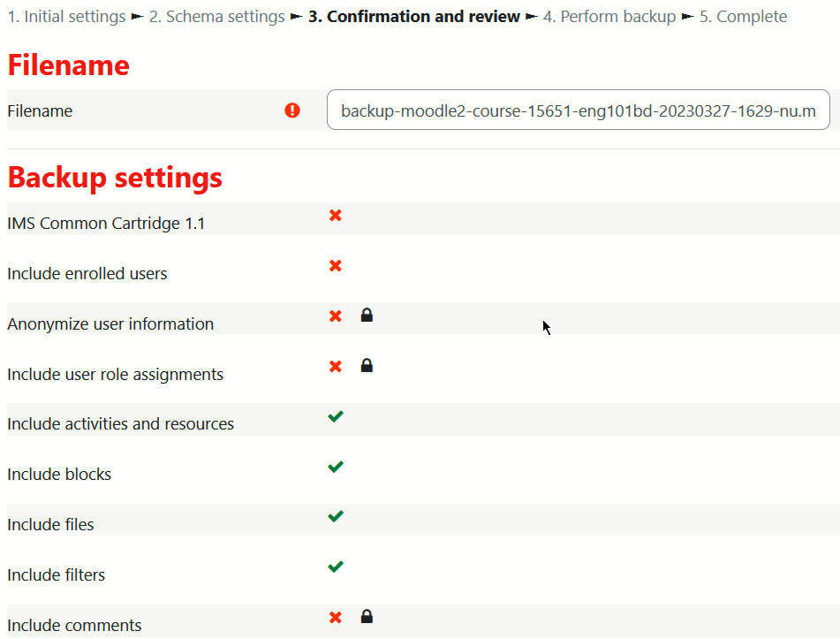The image size is (840, 639).
Task: Click the green check for Include activities and resources
Action: point(336,416)
